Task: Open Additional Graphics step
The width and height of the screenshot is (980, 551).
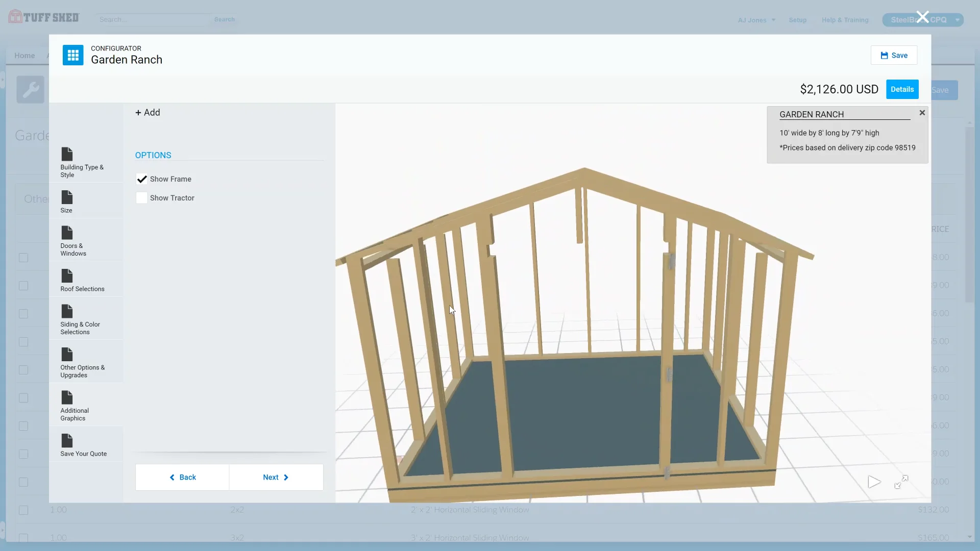Action: (x=86, y=406)
